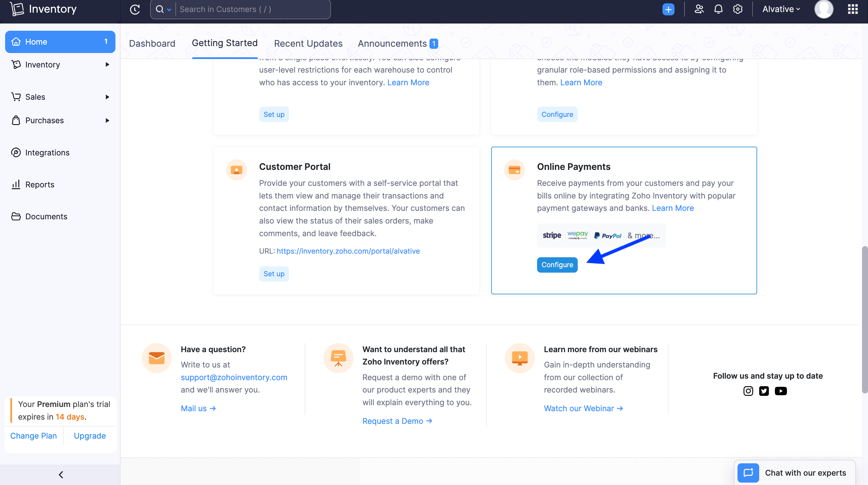Open the referrals users icon
The height and width of the screenshot is (485, 868).
click(x=699, y=9)
